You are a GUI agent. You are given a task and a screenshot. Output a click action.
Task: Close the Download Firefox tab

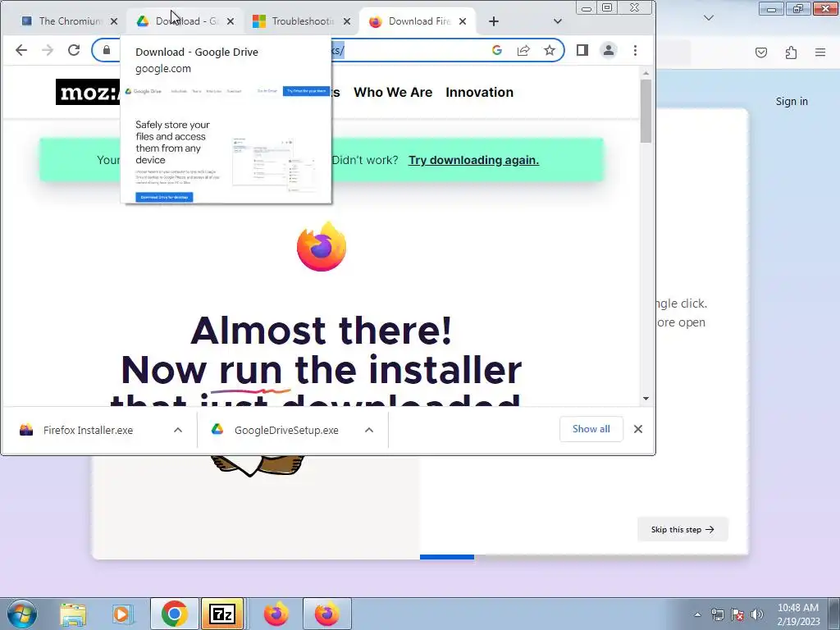tap(463, 21)
